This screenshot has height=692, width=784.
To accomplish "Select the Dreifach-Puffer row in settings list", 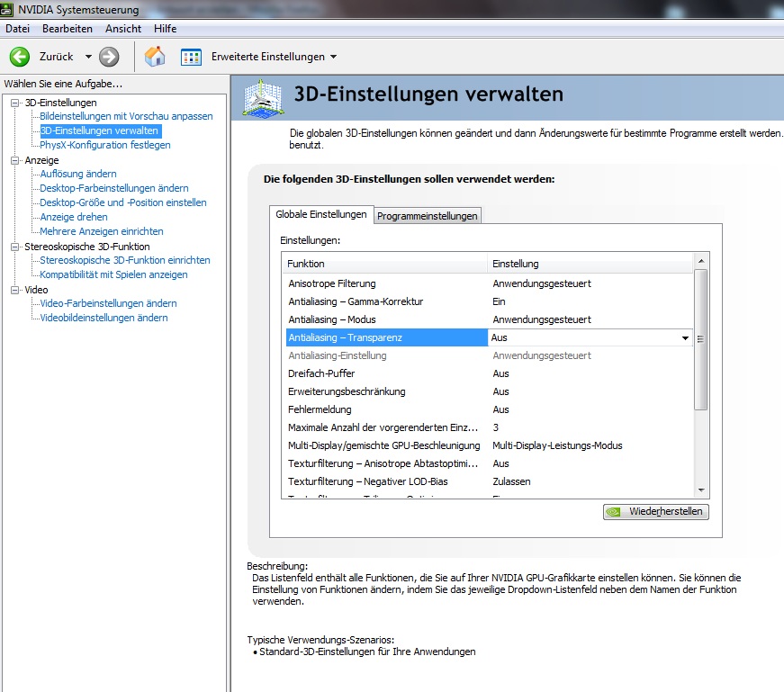I will pyautogui.click(x=321, y=373).
